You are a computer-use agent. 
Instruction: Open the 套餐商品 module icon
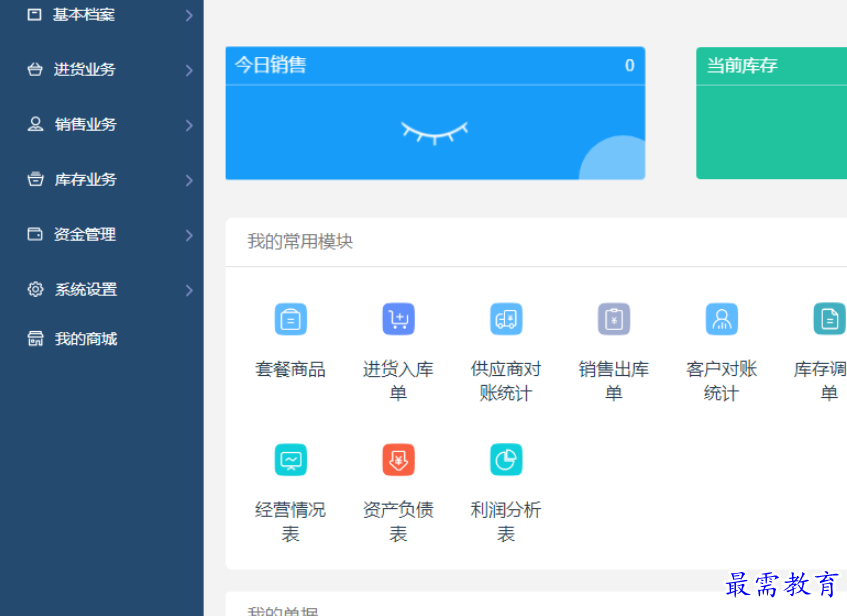291,319
